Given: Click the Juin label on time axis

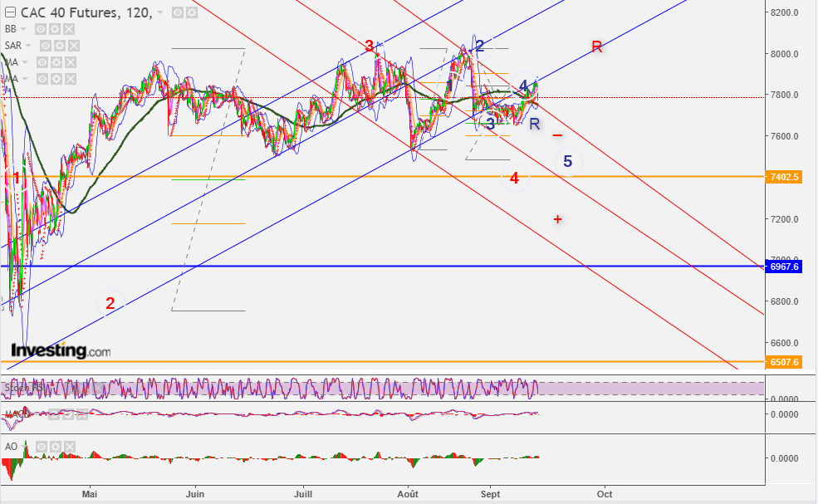Looking at the screenshot, I should [195, 493].
